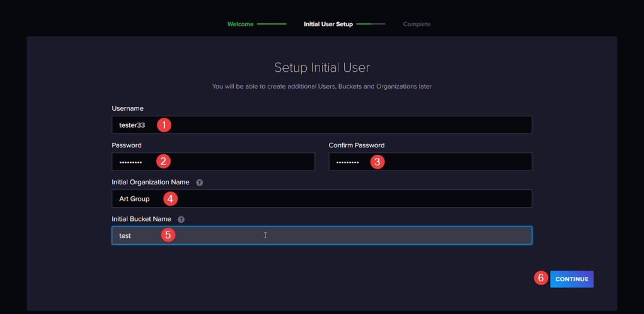Click the red number 5 badge
644x314 pixels.
pyautogui.click(x=167, y=235)
